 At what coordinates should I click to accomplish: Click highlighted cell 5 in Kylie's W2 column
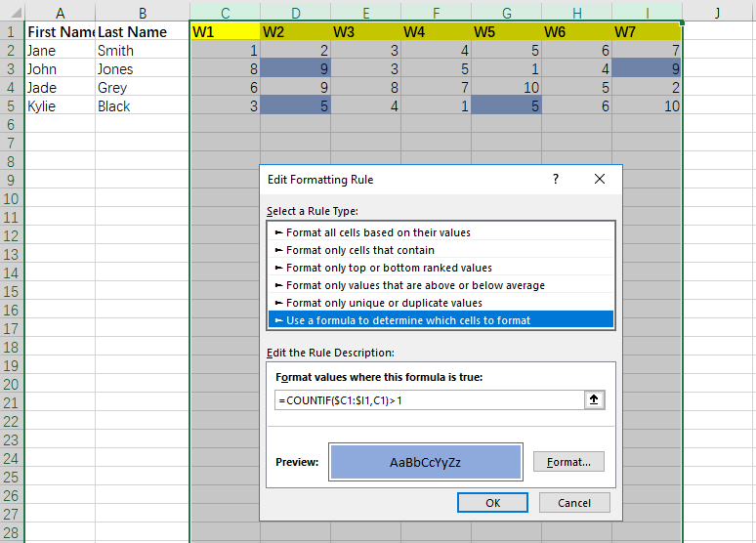click(296, 106)
